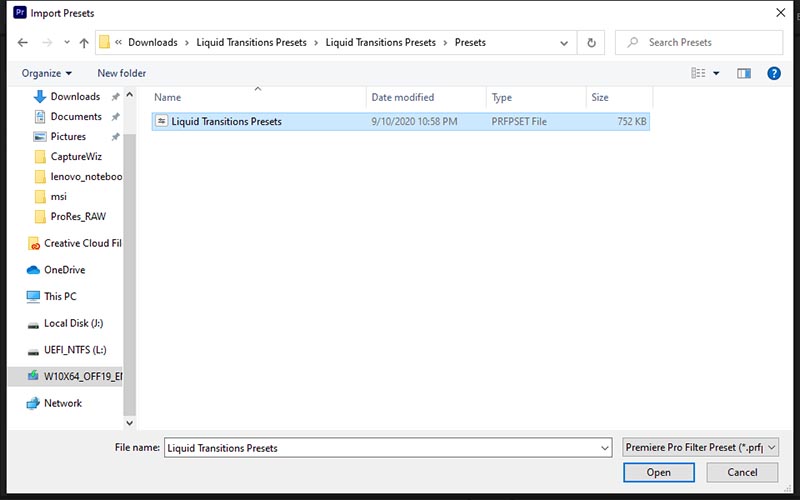Sort files by Type column
The height and width of the screenshot is (500, 800).
click(536, 97)
